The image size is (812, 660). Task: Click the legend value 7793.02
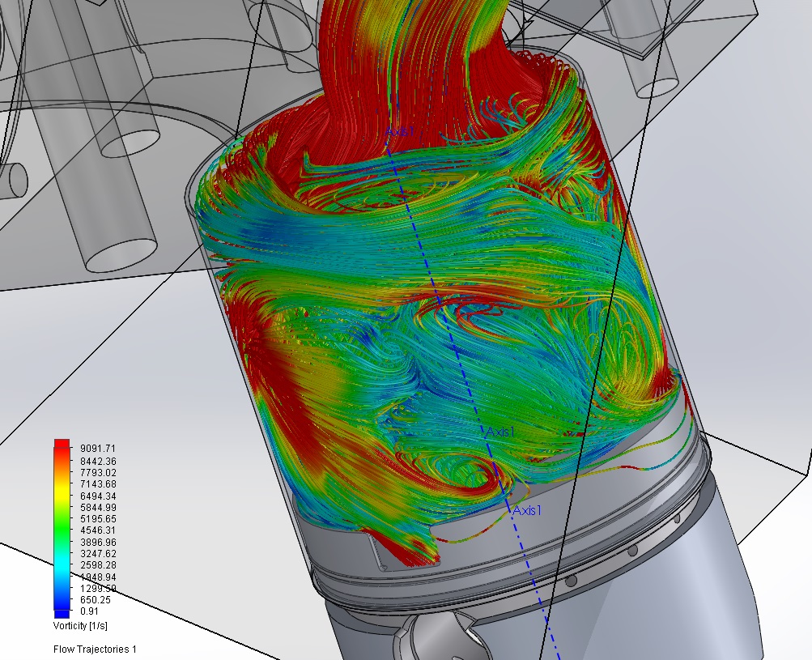[x=98, y=472]
